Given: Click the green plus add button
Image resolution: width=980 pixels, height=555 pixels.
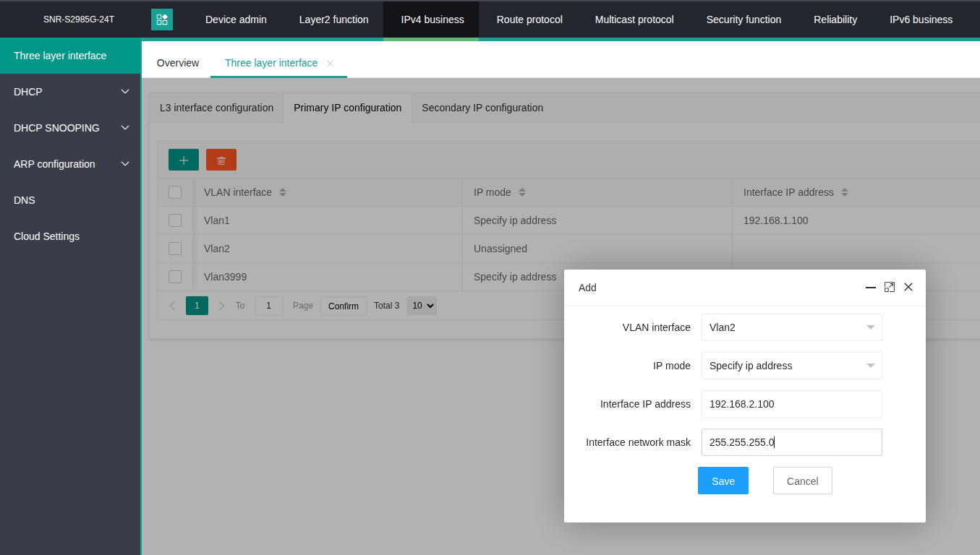Looking at the screenshot, I should 184,160.
